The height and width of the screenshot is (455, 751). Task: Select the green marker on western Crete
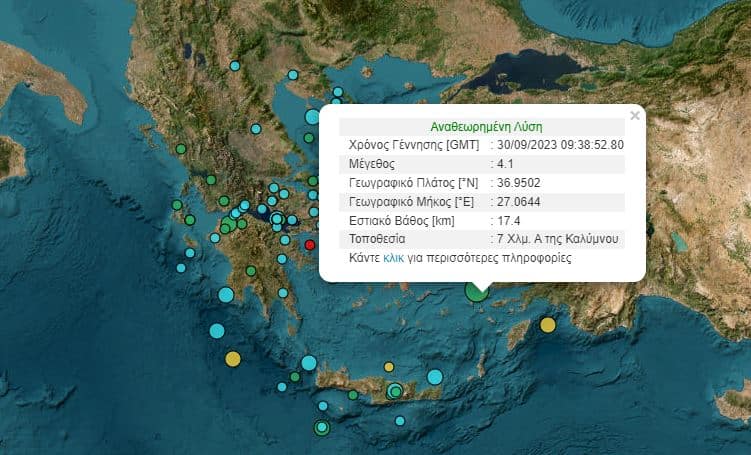coord(353,395)
